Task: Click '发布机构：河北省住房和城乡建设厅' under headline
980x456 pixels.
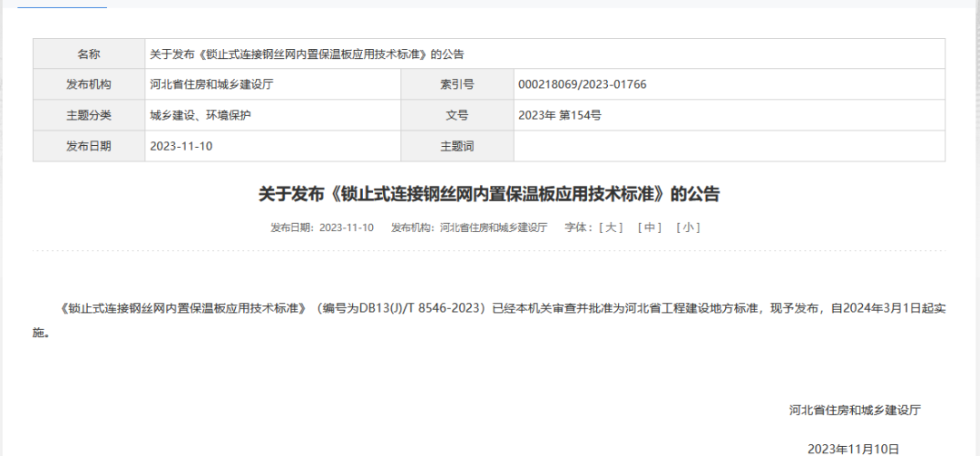Action: coord(469,228)
